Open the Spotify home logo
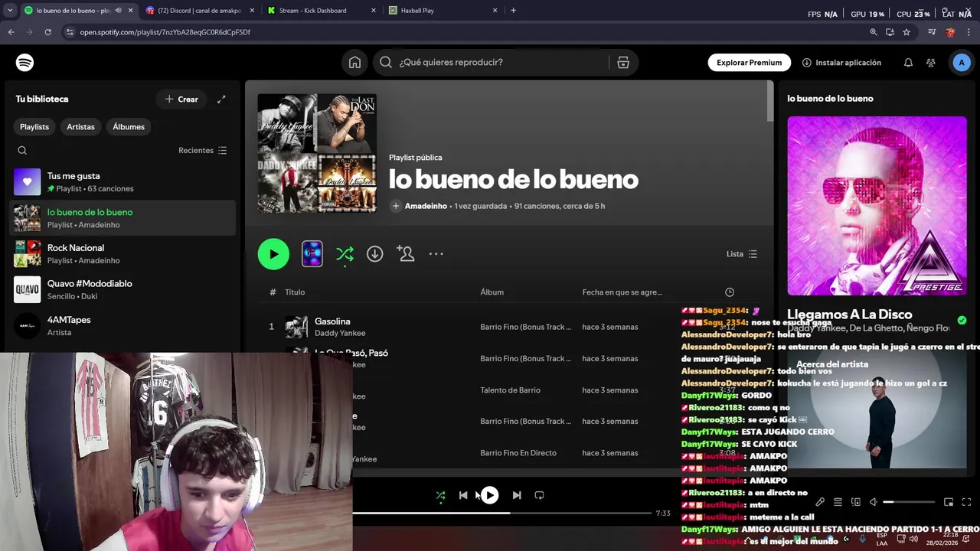Viewport: 980px width, 551px height. pyautogui.click(x=24, y=63)
